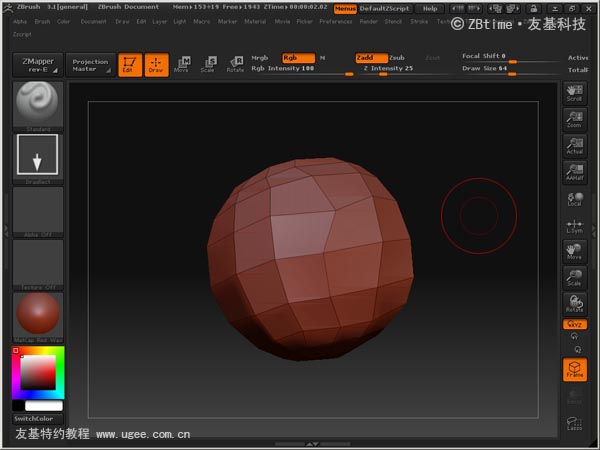Toggle L.Sym local symmetry button

574,227
